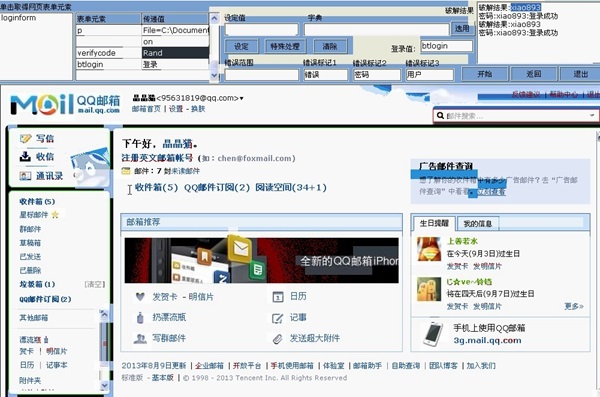Screen dimensions: 600x397
Task: Open the 3g.mail.qq.com link
Action: coord(487,340)
